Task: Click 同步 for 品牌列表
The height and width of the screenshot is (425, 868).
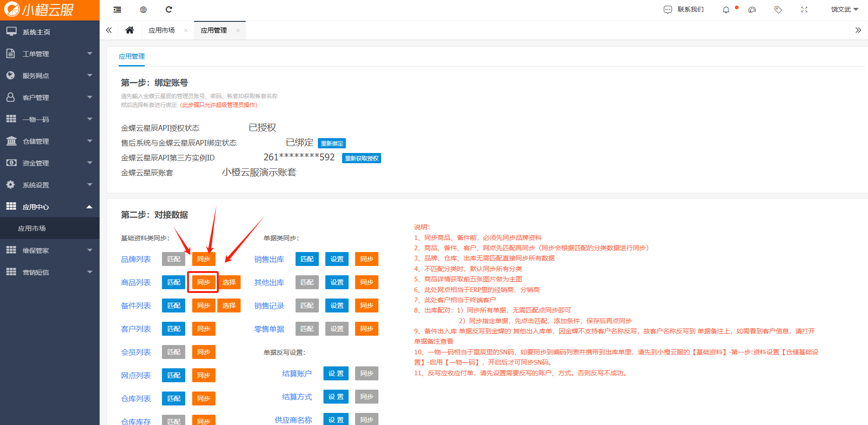Action: point(204,259)
